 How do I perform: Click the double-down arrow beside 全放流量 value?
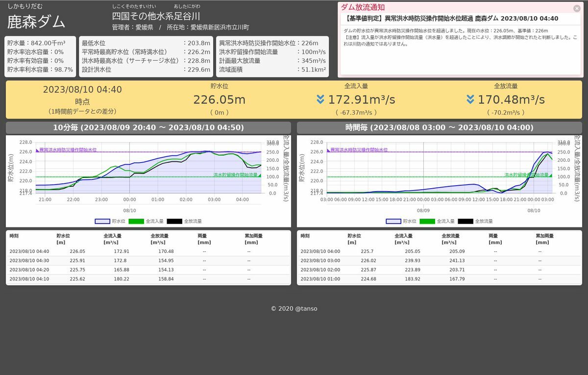click(470, 100)
